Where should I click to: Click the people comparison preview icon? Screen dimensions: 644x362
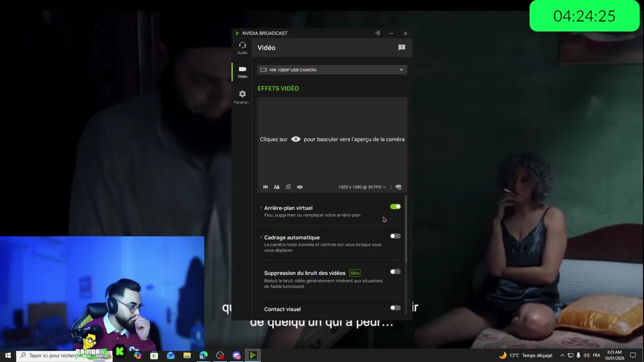277,187
